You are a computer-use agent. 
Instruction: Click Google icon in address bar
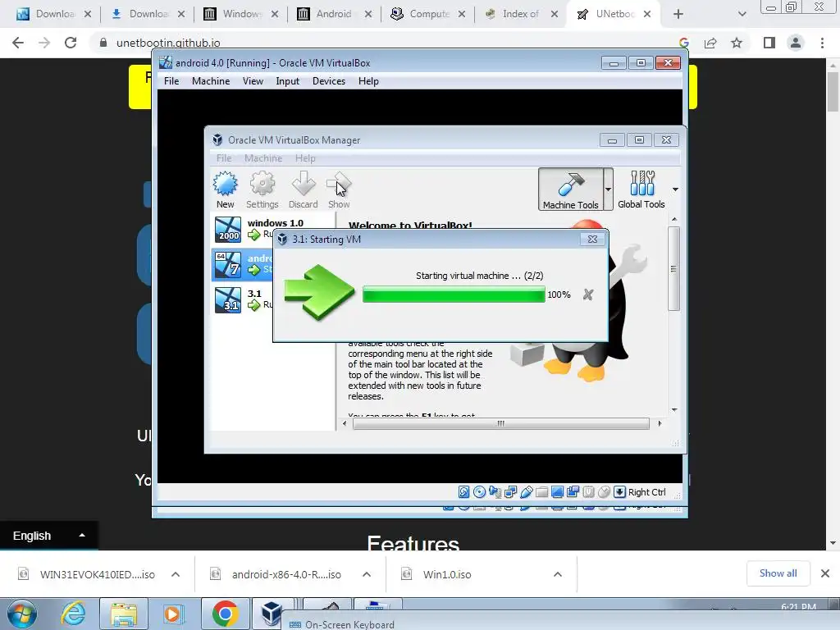pyautogui.click(x=683, y=43)
